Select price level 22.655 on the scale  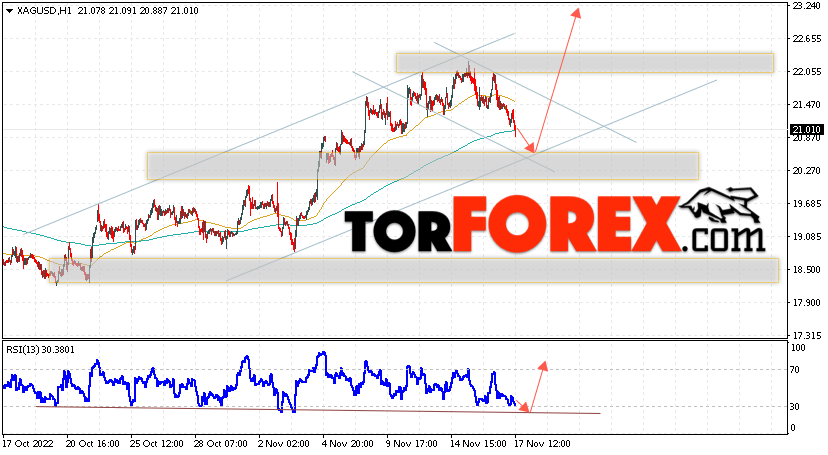[x=806, y=39]
